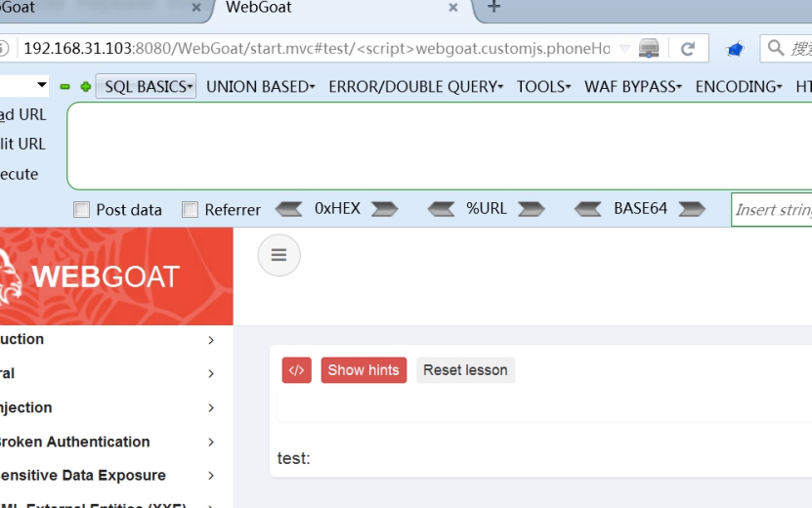812x508 pixels.
Task: Click the left arrow beside BASE64
Action: click(x=588, y=209)
